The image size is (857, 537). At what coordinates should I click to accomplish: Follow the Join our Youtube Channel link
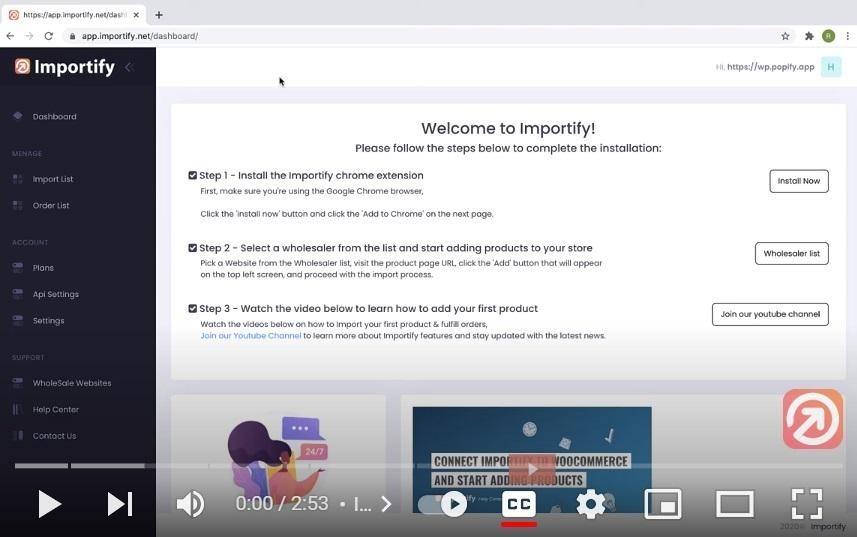pos(251,335)
